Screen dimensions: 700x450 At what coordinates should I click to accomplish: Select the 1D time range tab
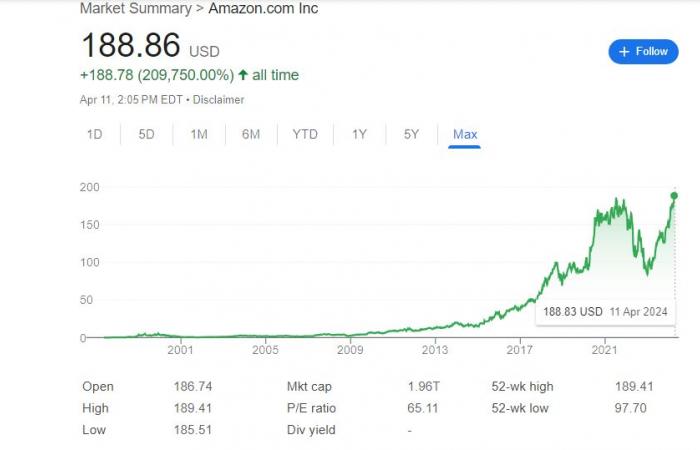pyautogui.click(x=94, y=134)
